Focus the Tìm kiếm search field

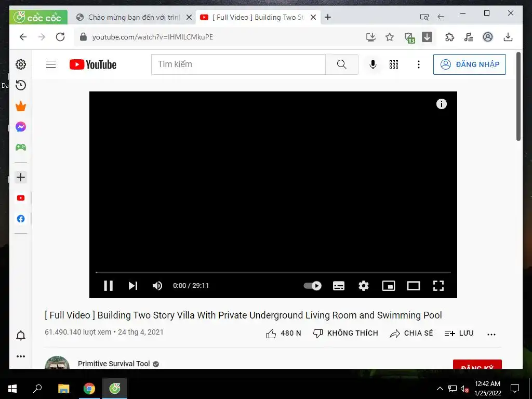(x=238, y=64)
